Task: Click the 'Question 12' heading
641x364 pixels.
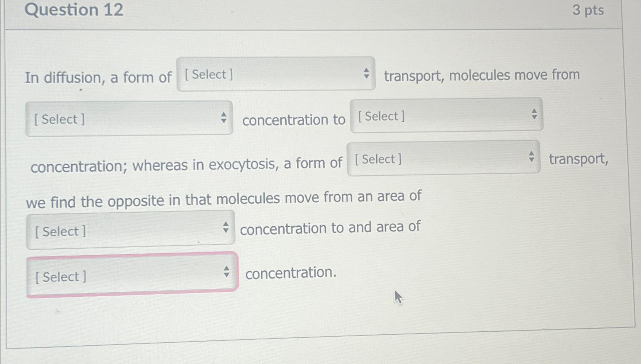Action: pos(75,10)
